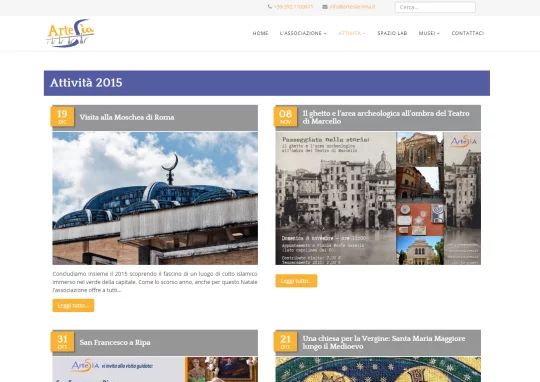Click Leggi tutto under ghetto article
Viewport: 540px width, 382px height.
point(296,281)
